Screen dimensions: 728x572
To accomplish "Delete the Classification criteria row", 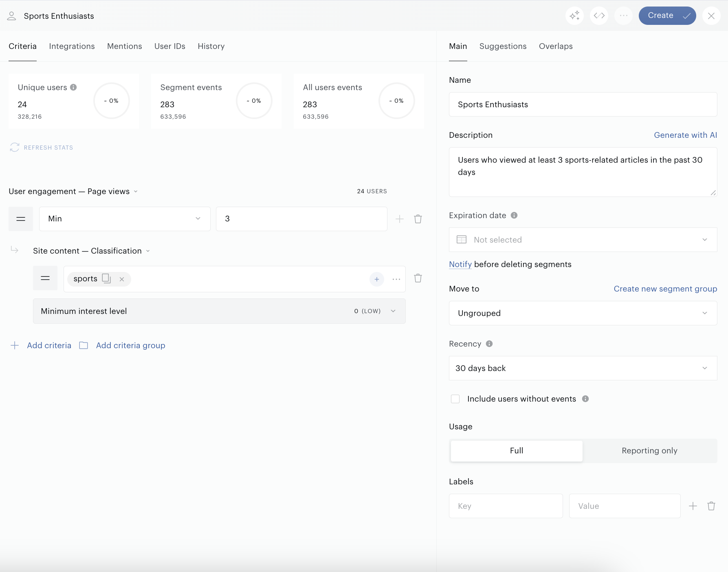I will point(418,278).
